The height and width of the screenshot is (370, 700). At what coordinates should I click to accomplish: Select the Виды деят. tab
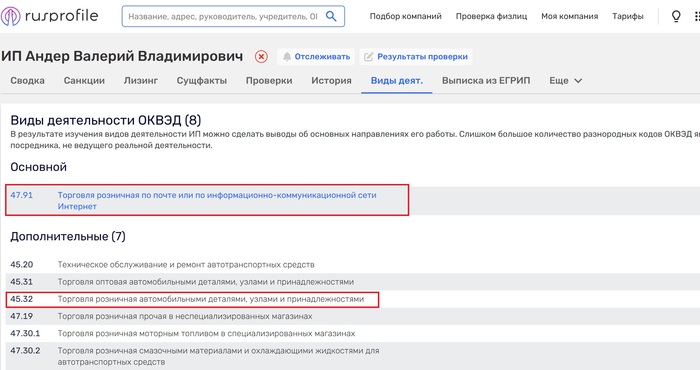[396, 81]
